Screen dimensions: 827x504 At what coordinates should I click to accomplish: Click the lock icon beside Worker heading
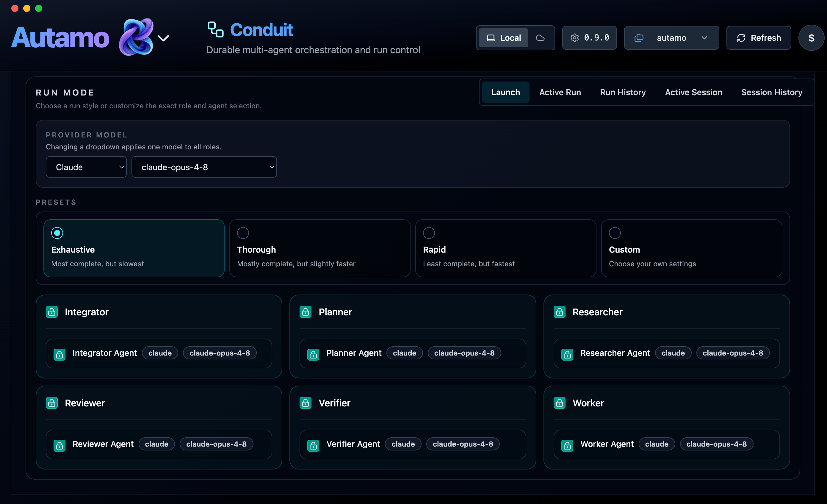(x=560, y=403)
